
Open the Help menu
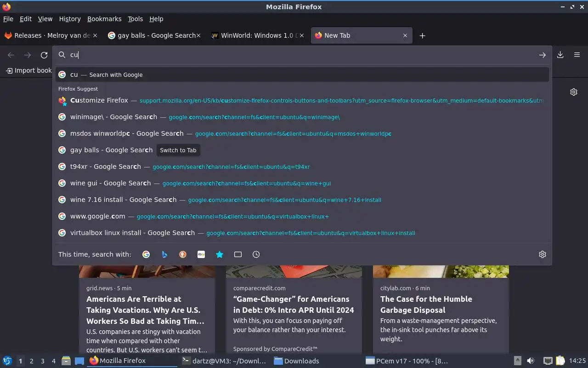[x=156, y=19]
